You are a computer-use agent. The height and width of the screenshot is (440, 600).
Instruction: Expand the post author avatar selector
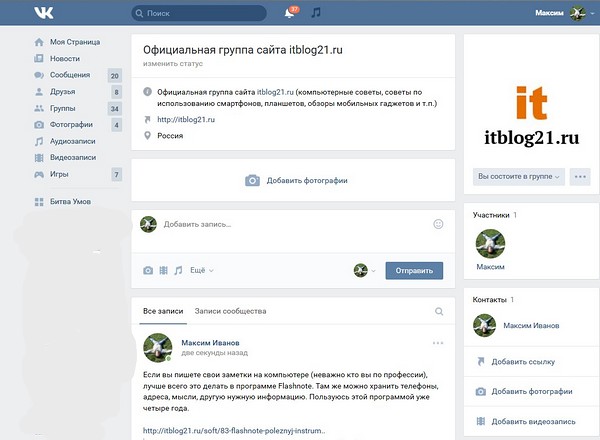365,271
